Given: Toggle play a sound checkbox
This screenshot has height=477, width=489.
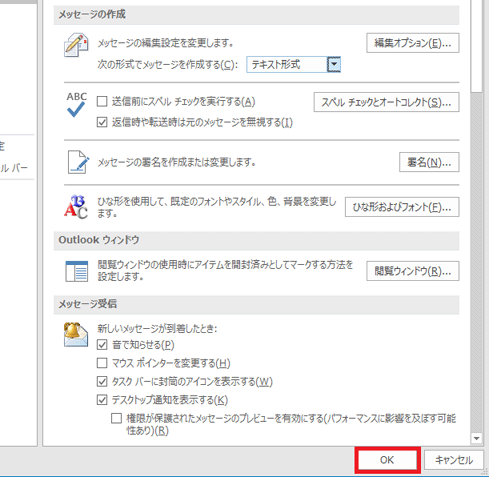Looking at the screenshot, I should point(102,345).
